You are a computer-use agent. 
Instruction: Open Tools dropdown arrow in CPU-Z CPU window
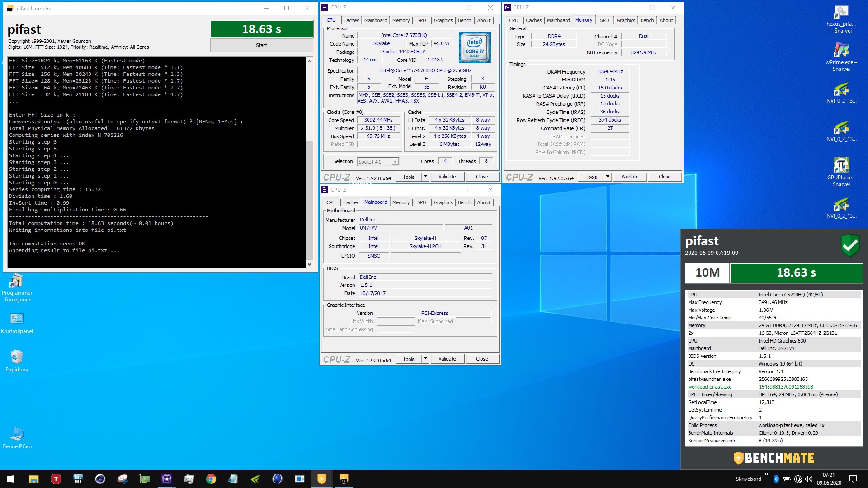425,177
